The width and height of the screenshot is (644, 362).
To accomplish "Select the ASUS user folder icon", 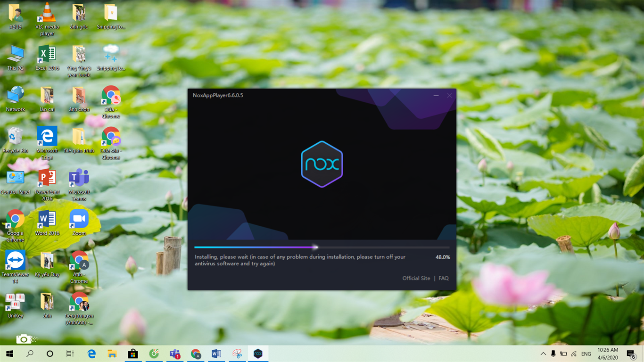I will pos(16,17).
